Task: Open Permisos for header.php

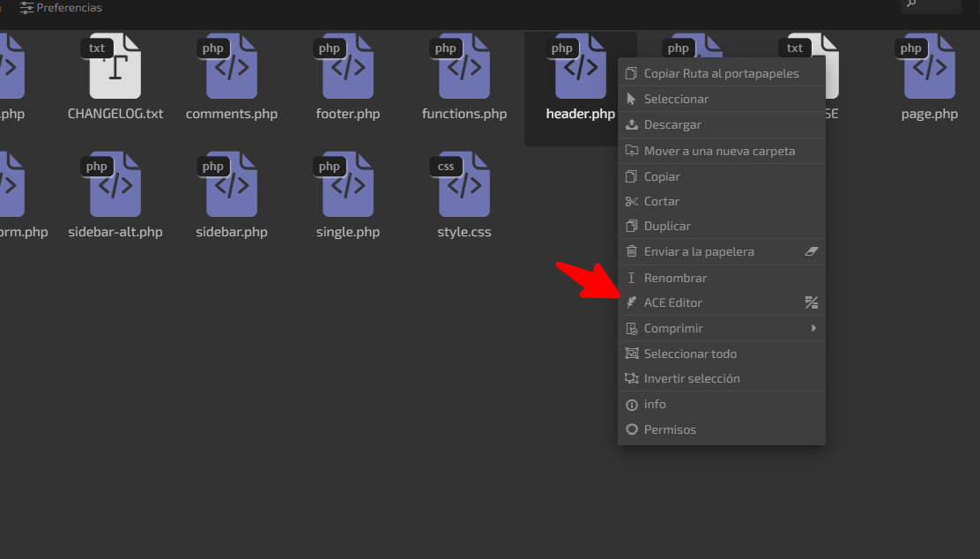Action: pyautogui.click(x=721, y=429)
